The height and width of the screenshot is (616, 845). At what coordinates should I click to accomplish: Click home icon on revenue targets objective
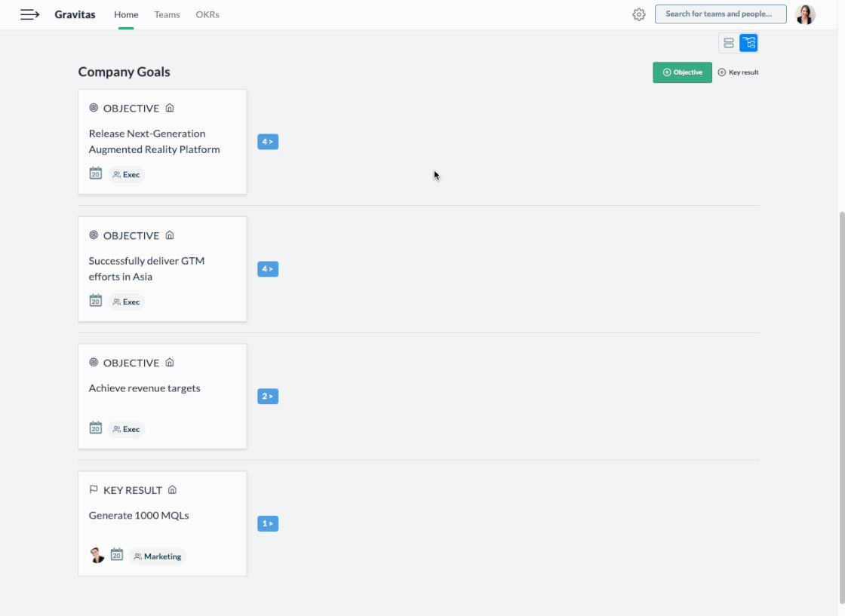(x=170, y=363)
